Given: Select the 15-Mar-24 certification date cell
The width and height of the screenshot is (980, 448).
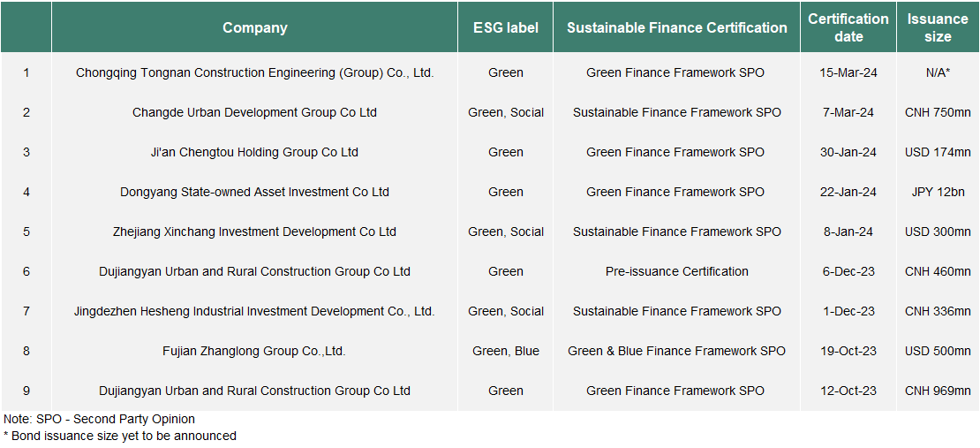Looking at the screenshot, I should pyautogui.click(x=848, y=72).
